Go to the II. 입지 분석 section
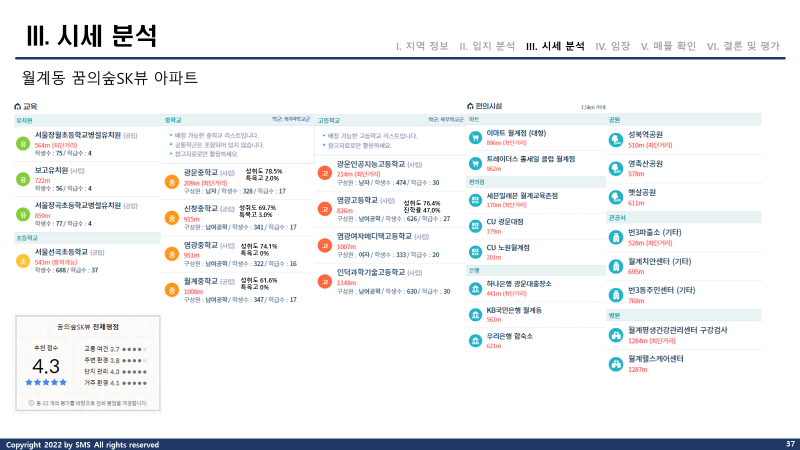This screenshot has width=800, height=450. (x=487, y=46)
